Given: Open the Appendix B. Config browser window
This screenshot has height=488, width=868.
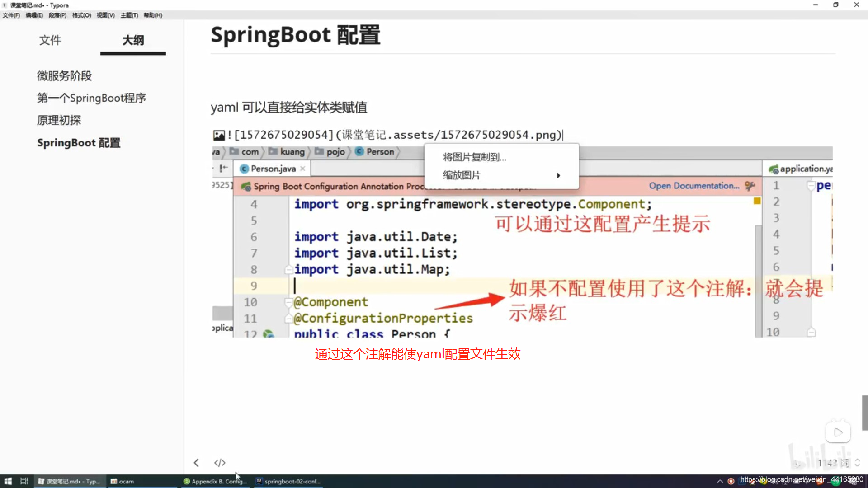Looking at the screenshot, I should [x=215, y=481].
